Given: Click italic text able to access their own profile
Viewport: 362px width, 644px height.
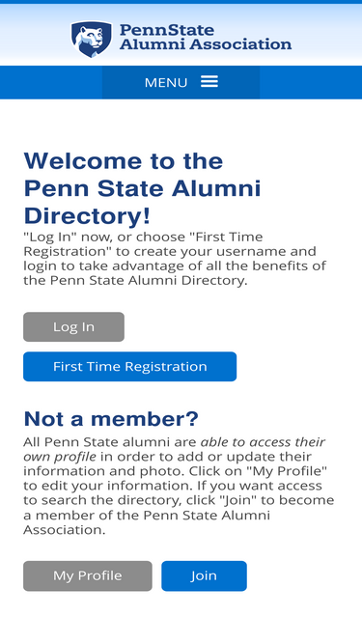Looking at the screenshot, I should tap(174, 449).
